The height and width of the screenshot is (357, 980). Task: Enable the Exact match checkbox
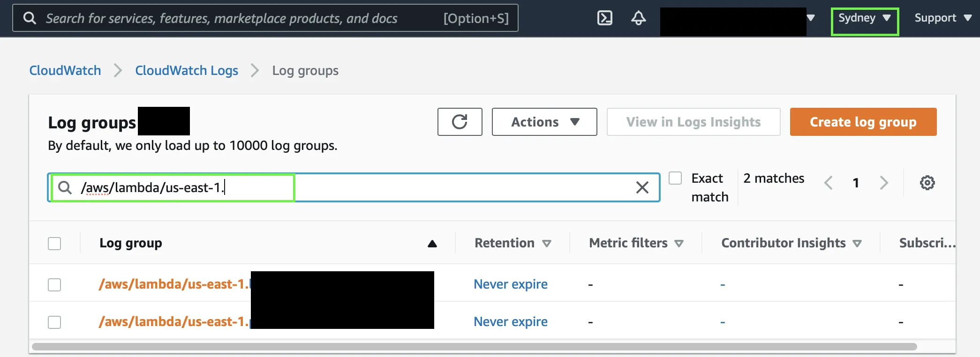[675, 178]
